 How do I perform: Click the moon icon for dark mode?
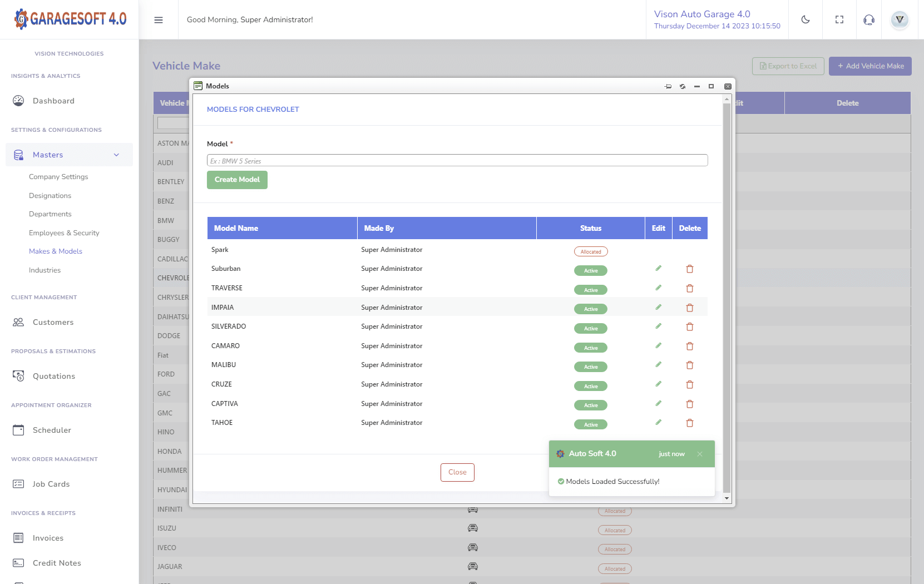(806, 19)
